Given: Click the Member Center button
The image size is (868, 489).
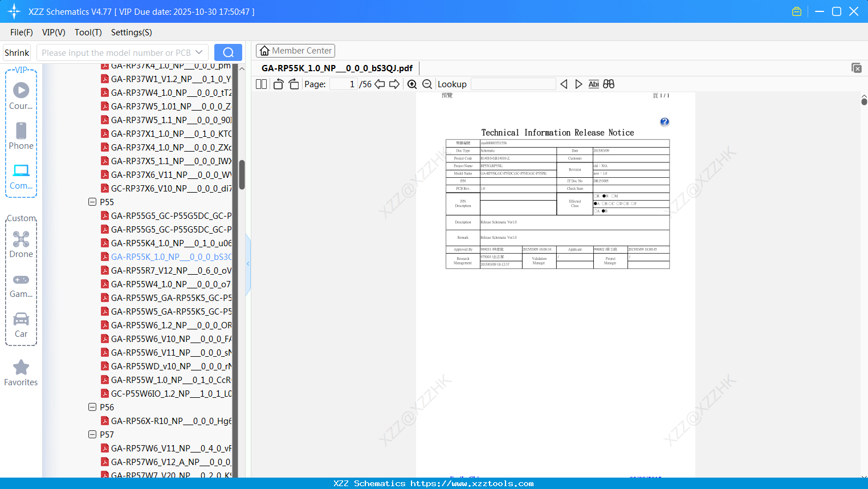Looking at the screenshot, I should (x=295, y=51).
